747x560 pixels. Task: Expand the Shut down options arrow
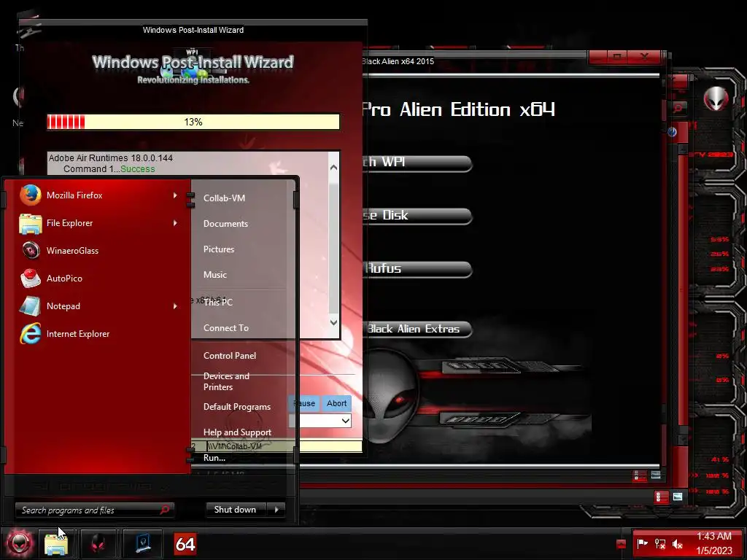coord(276,510)
